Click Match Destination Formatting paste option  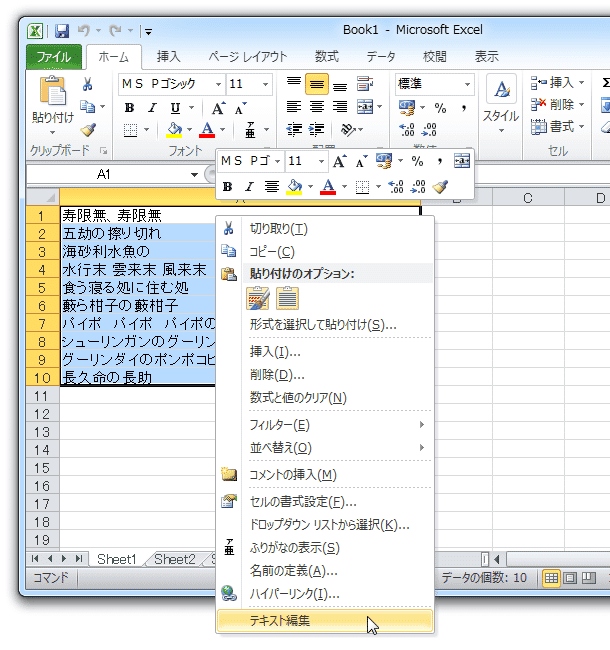pos(287,298)
